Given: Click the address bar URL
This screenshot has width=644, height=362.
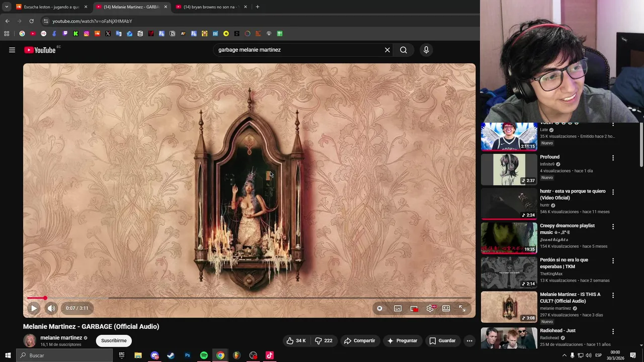Looking at the screenshot, I should [92, 21].
